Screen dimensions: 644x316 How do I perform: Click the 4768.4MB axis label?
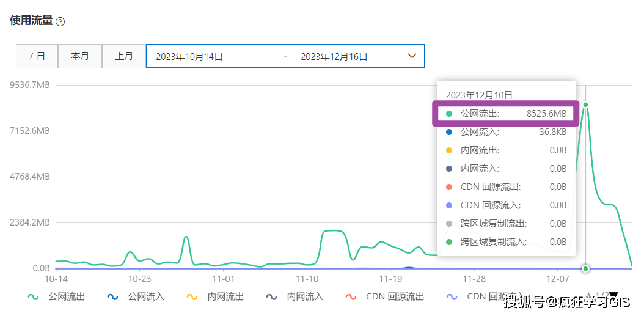[31, 177]
